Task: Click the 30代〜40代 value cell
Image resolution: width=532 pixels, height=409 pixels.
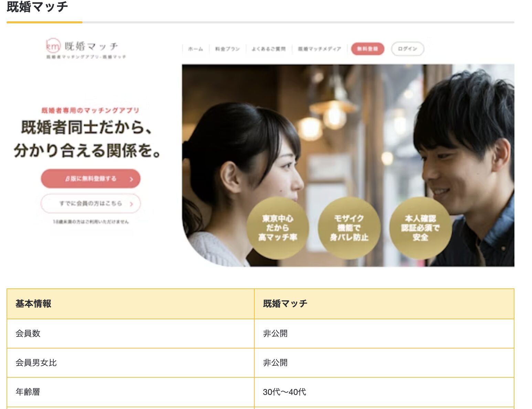Action: [x=384, y=392]
